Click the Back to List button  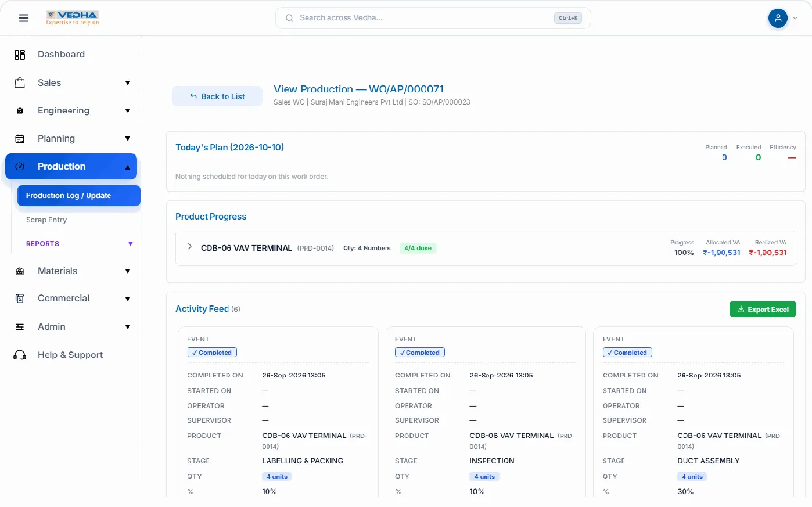[217, 96]
